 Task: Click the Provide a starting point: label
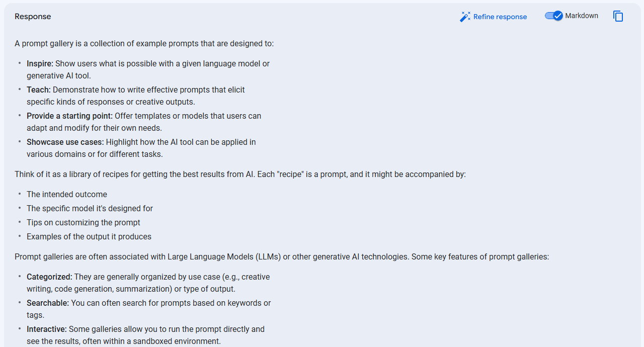pyautogui.click(x=69, y=116)
